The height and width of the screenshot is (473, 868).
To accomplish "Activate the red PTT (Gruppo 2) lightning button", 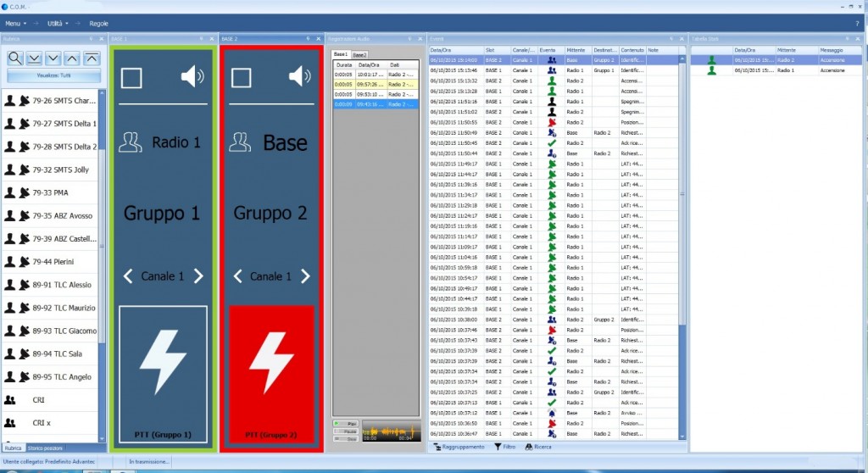I will click(271, 375).
